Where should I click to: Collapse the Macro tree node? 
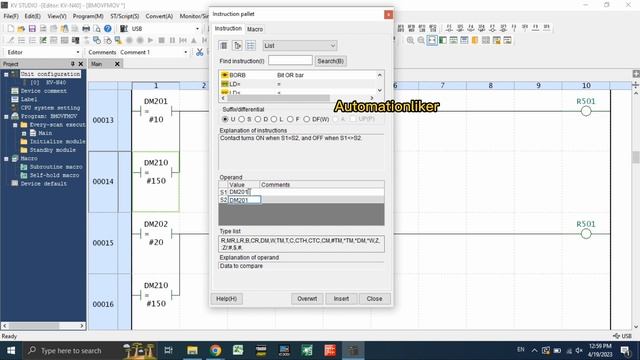(x=6, y=158)
